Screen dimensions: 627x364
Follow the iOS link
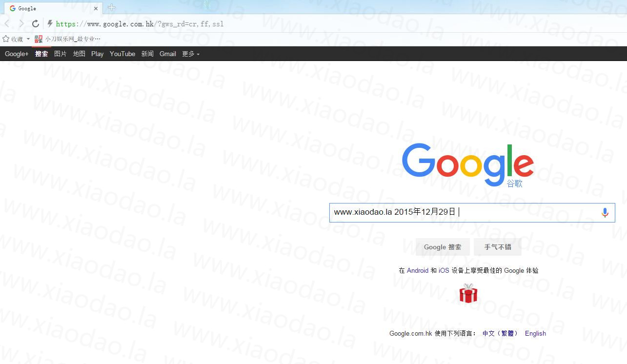coord(444,270)
